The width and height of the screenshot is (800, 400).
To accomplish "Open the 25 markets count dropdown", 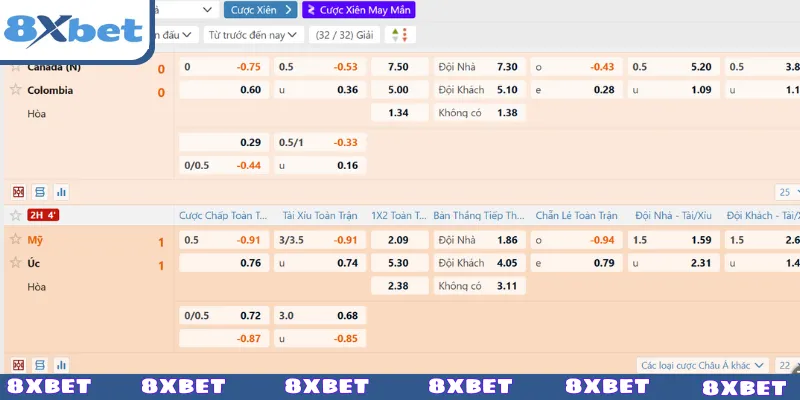I will pos(787,191).
